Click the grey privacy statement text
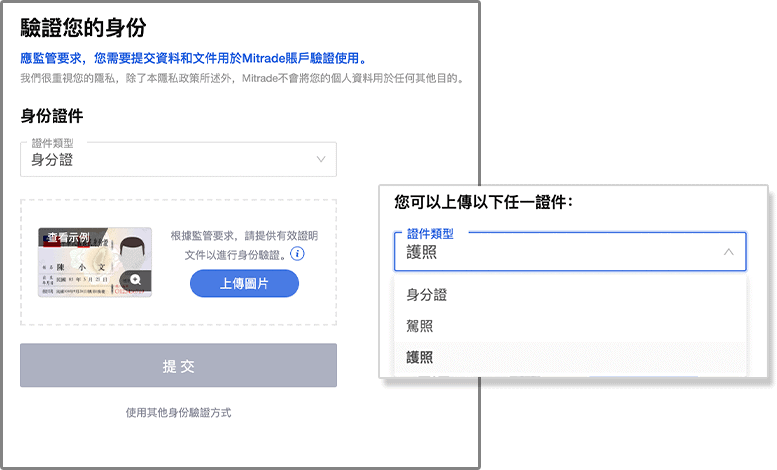This screenshot has width=777, height=470. [243, 78]
